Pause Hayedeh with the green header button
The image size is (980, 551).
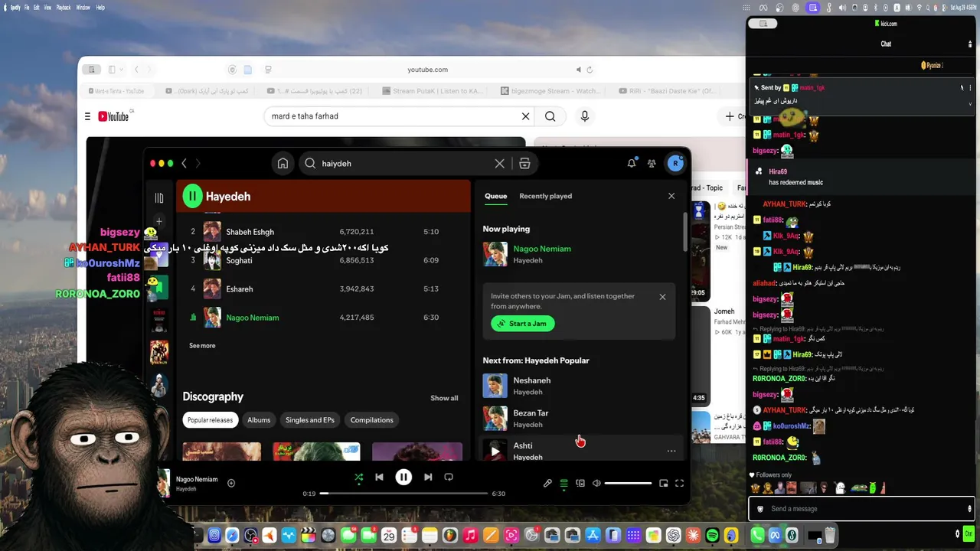(x=192, y=197)
